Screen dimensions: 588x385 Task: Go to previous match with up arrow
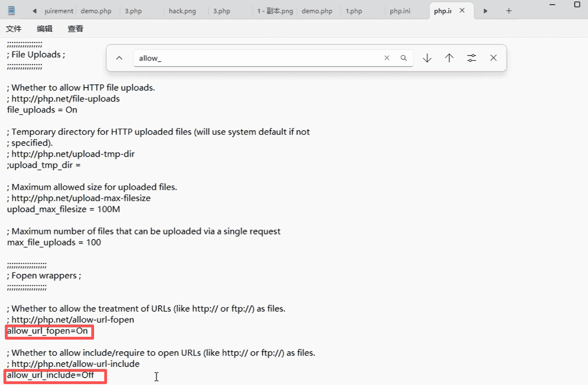pos(449,58)
